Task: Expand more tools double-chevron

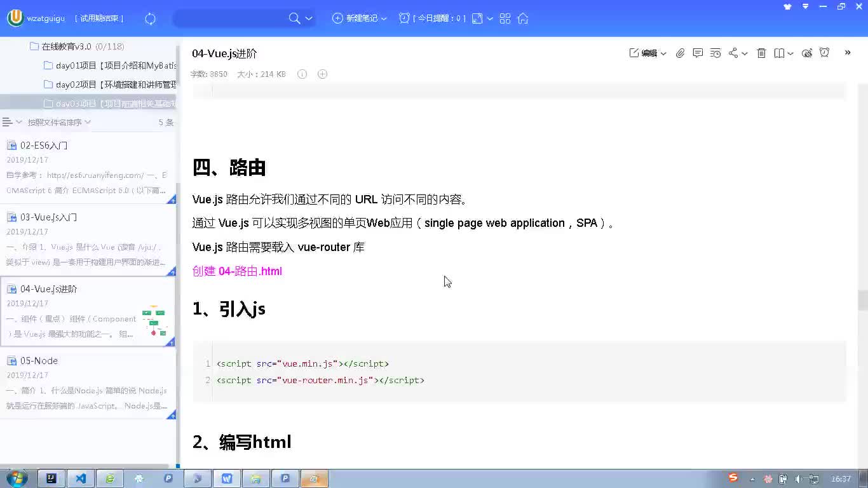Action: click(x=848, y=53)
